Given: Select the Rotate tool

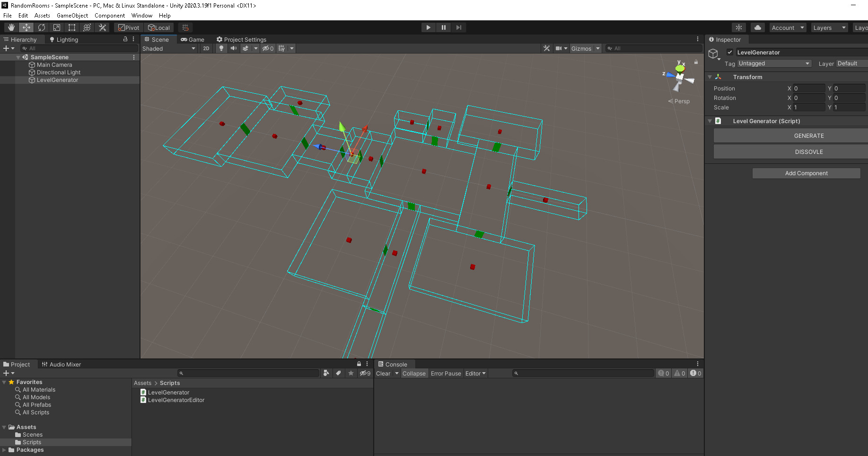Looking at the screenshot, I should (x=41, y=27).
